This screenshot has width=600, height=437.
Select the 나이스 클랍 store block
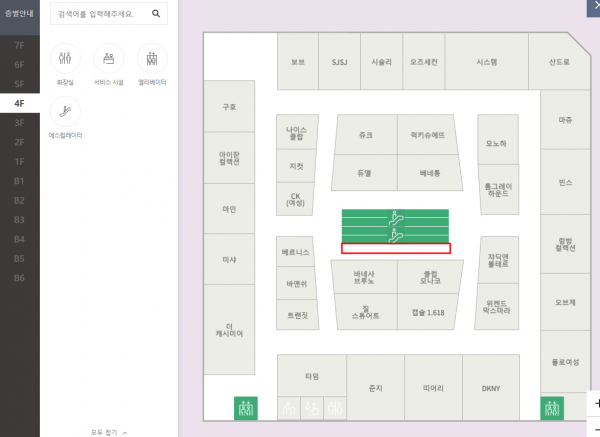pos(297,132)
